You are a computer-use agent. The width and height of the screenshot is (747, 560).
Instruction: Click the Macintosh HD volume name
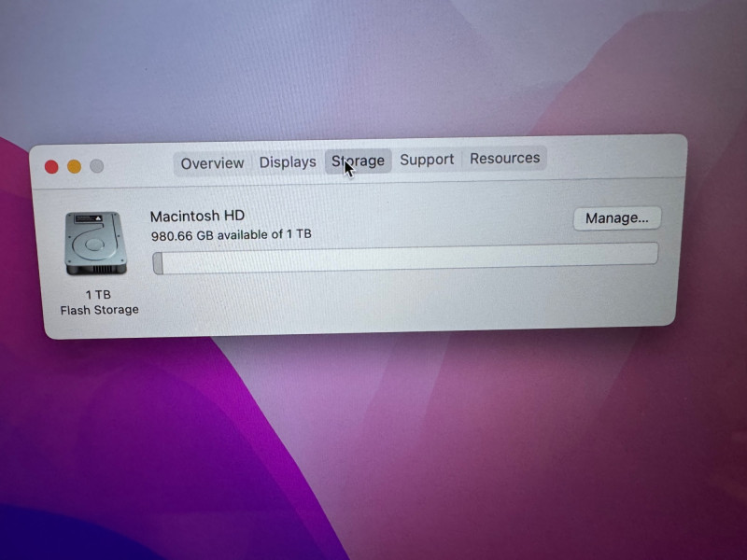coord(197,216)
